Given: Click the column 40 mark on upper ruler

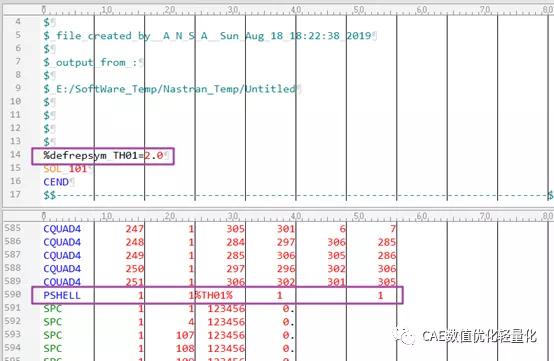Looking at the screenshot, I should point(296,9).
